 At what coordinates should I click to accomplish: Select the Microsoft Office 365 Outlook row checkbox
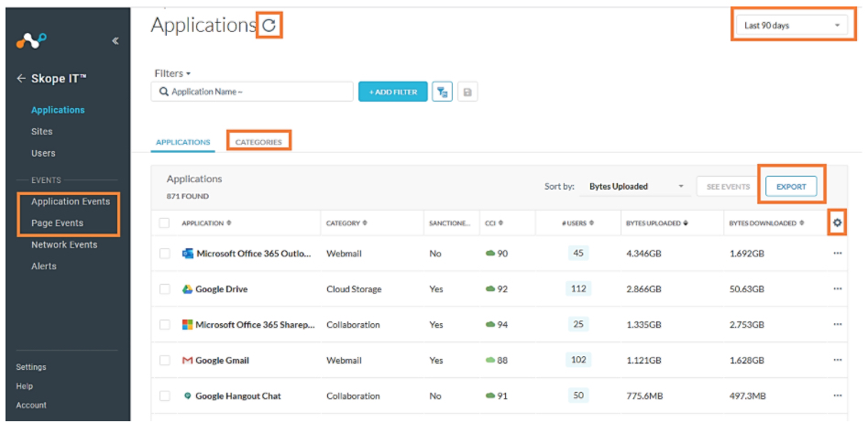[164, 254]
